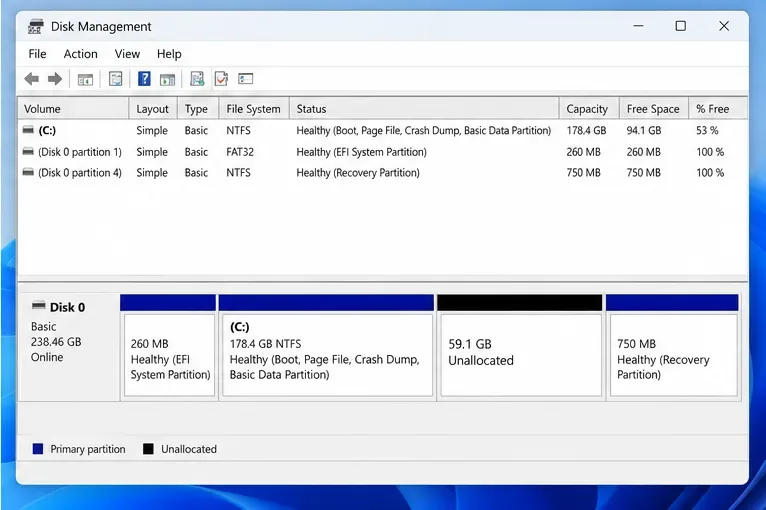The width and height of the screenshot is (766, 510).
Task: Select the (C:) row in volume list
Action: [383, 130]
